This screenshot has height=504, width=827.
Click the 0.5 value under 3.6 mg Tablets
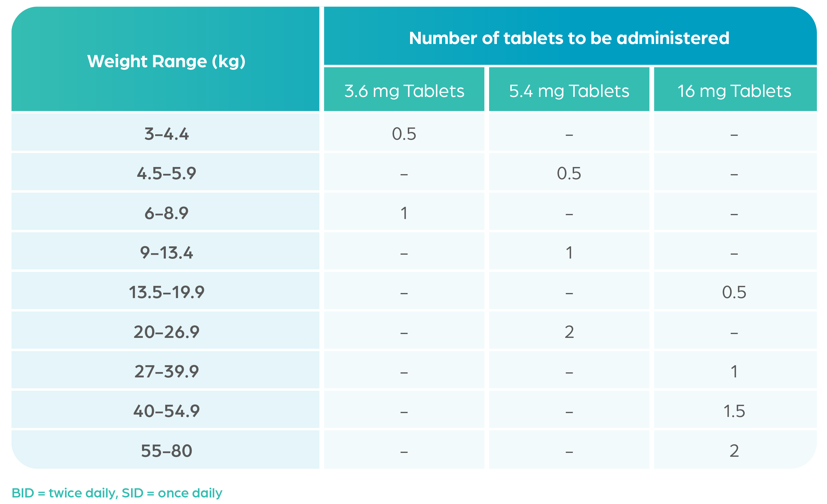(x=404, y=134)
